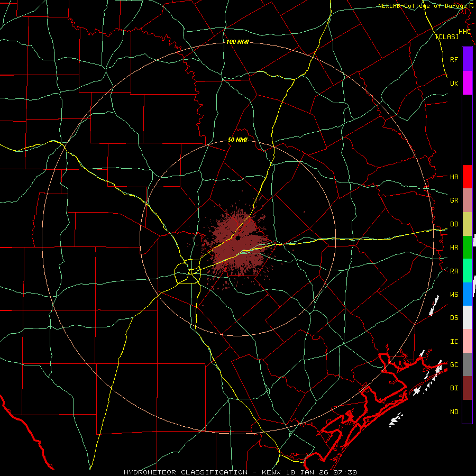Click the 50 NMI range ring label
This screenshot has height=476, width=476.
237,140
